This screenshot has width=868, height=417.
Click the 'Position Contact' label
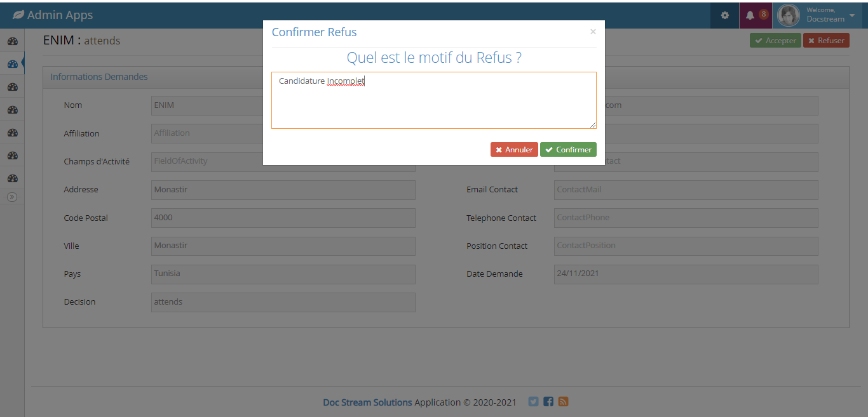(x=497, y=246)
